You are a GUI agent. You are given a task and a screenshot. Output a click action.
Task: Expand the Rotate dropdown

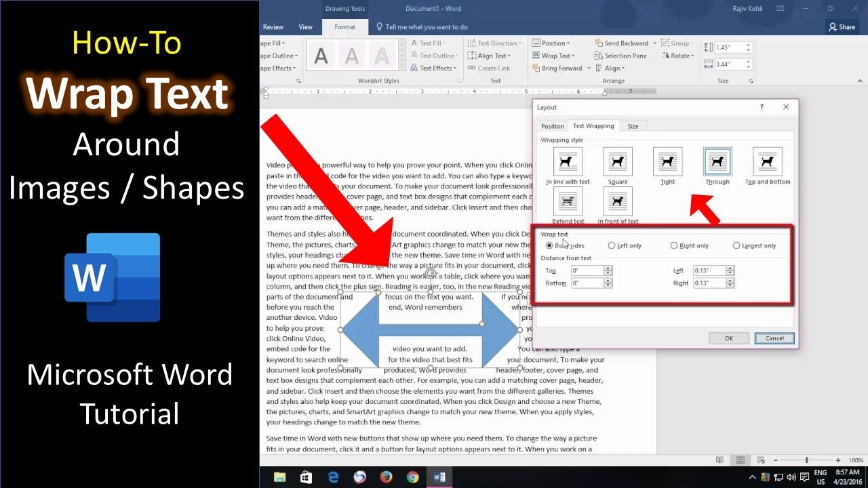(678, 56)
